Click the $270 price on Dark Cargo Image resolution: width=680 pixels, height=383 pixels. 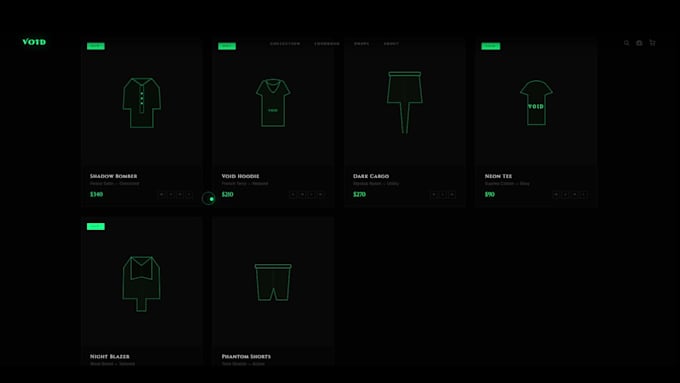pos(359,194)
